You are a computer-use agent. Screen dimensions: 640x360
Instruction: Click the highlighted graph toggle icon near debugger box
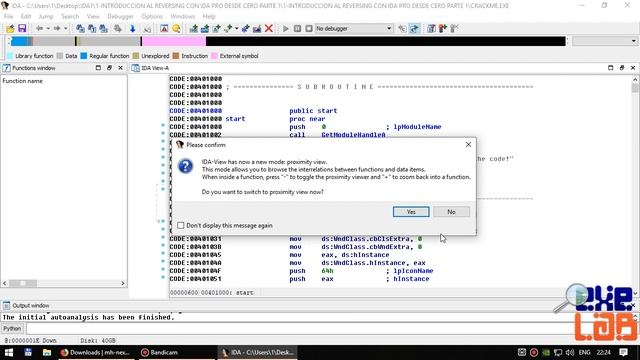click(x=414, y=29)
